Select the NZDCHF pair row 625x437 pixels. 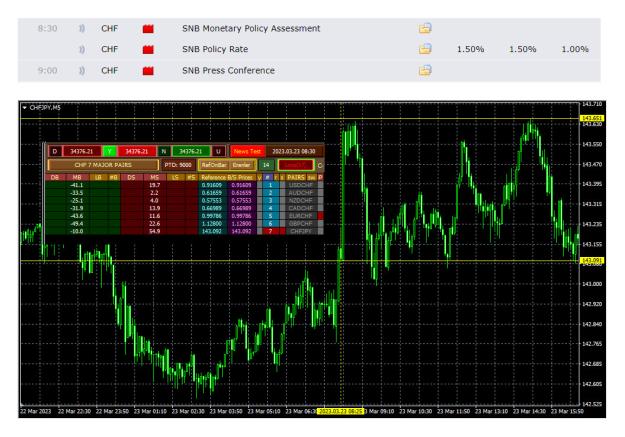pyautogui.click(x=301, y=201)
